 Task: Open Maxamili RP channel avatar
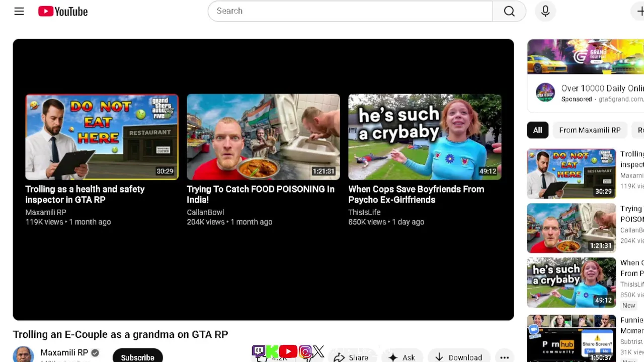tap(23, 354)
